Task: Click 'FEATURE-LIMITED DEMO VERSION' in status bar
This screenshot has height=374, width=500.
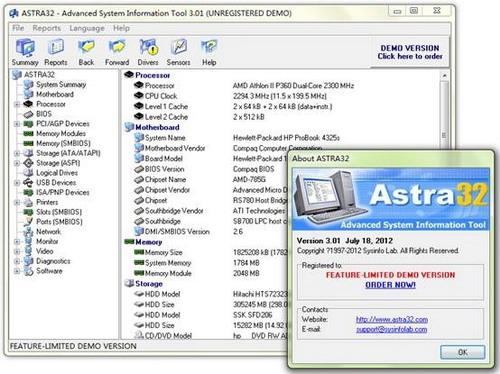Action: (73, 346)
